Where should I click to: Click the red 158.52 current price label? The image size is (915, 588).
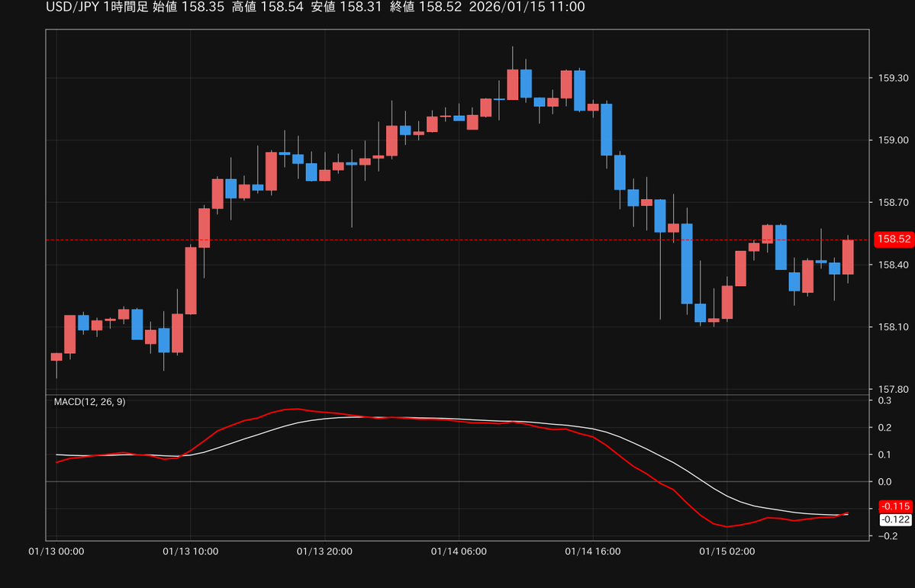[894, 239]
